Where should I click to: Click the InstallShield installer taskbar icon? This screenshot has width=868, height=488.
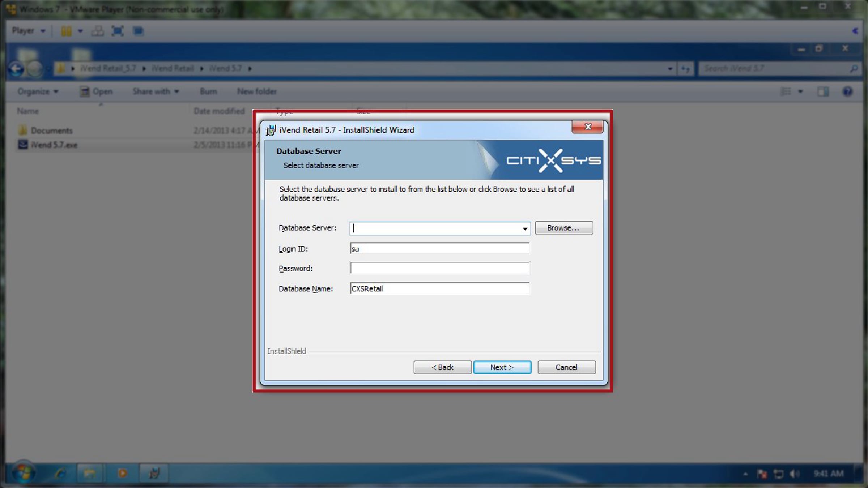pos(154,473)
